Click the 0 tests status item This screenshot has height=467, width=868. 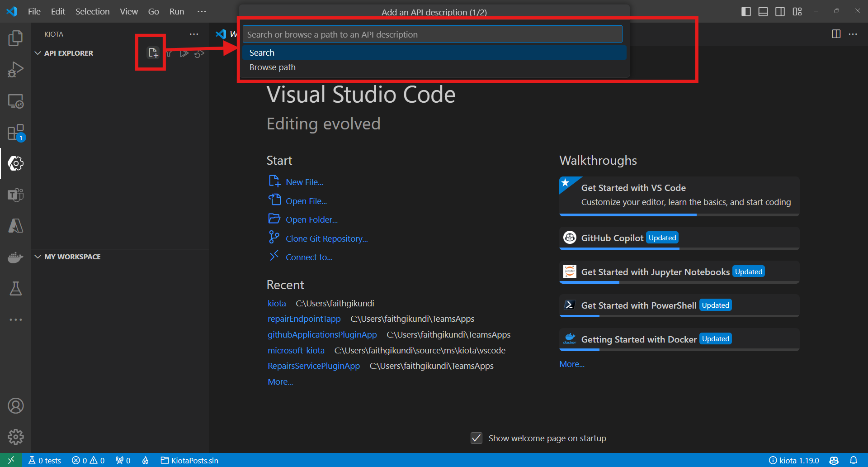tap(45, 460)
